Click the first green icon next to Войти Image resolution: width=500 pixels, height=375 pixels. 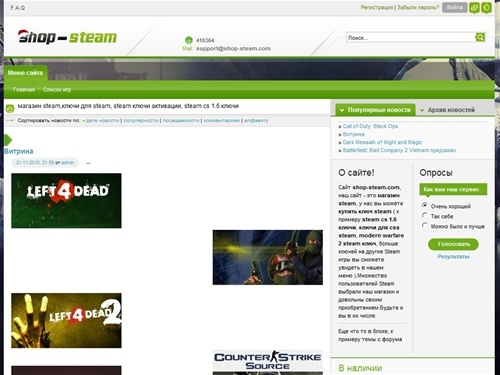click(x=474, y=7)
